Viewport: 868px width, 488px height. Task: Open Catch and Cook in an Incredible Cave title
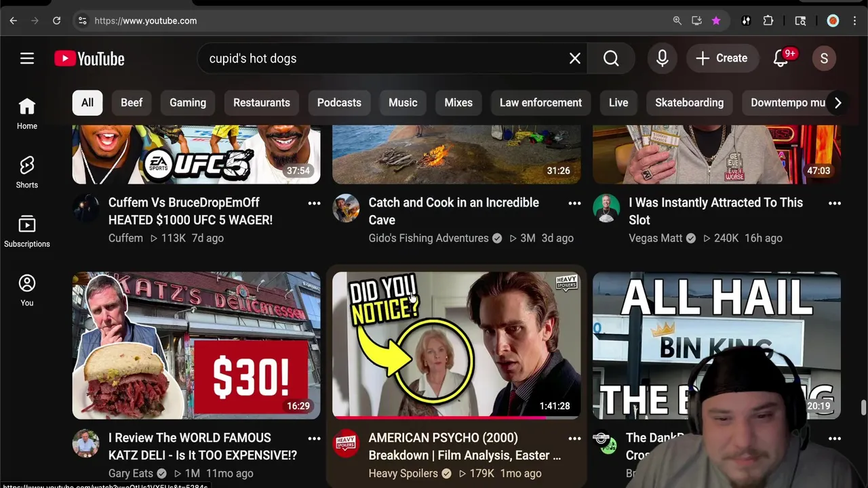click(x=454, y=211)
